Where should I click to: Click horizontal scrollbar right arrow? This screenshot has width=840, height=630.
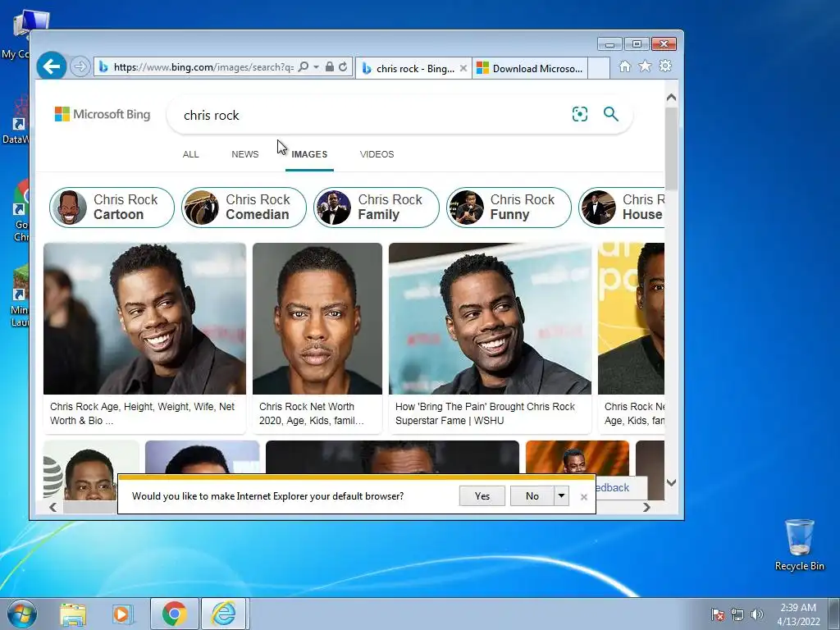646,507
